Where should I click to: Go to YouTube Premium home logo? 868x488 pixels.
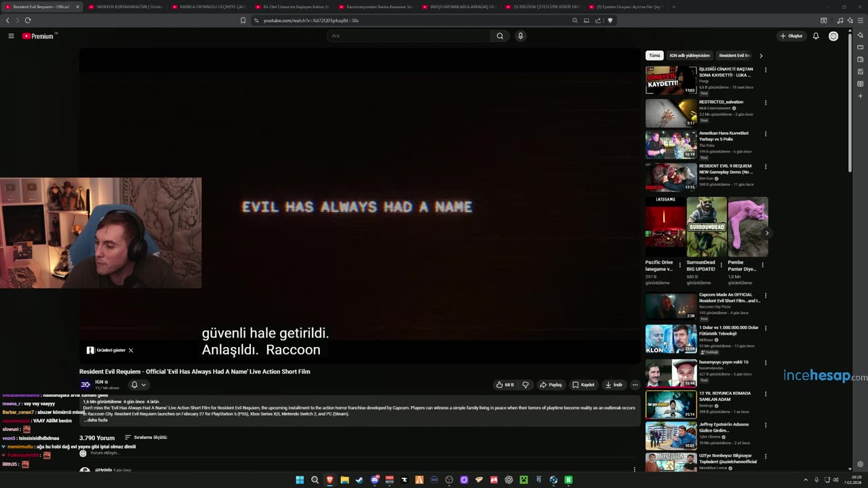(39, 36)
